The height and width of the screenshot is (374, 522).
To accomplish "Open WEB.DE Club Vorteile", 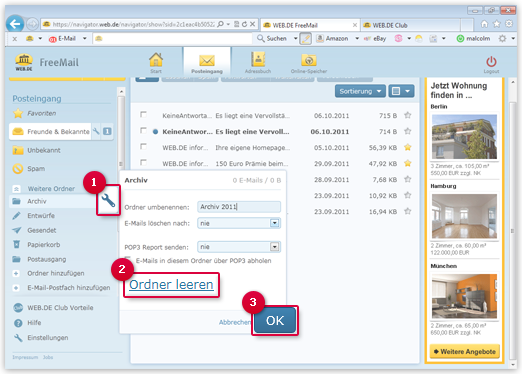I will [53, 308].
